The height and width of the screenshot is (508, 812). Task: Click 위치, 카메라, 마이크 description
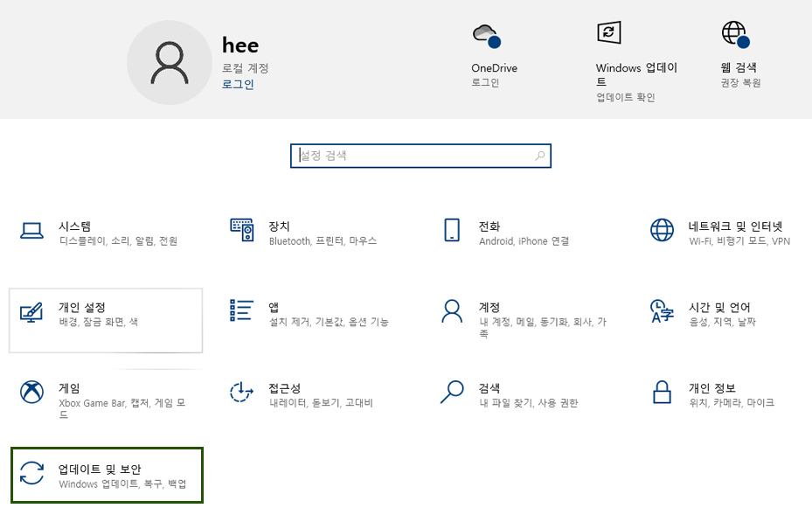(x=732, y=402)
